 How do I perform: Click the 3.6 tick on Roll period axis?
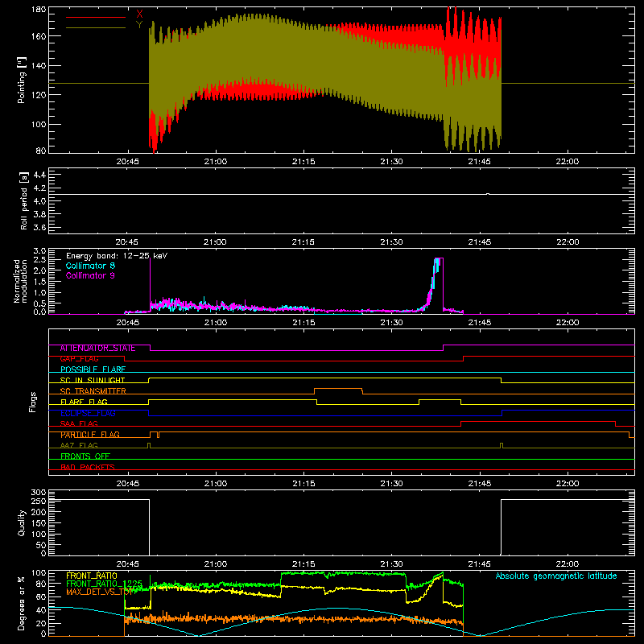[39, 228]
